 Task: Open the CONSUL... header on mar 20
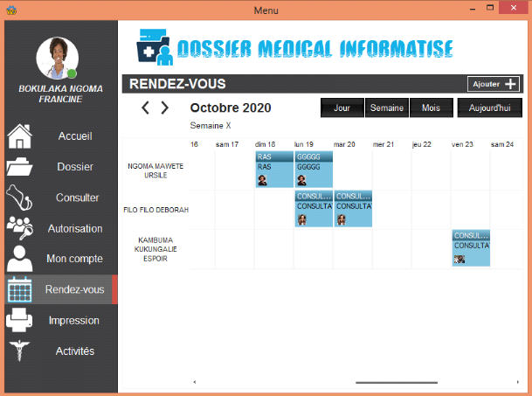pos(353,196)
